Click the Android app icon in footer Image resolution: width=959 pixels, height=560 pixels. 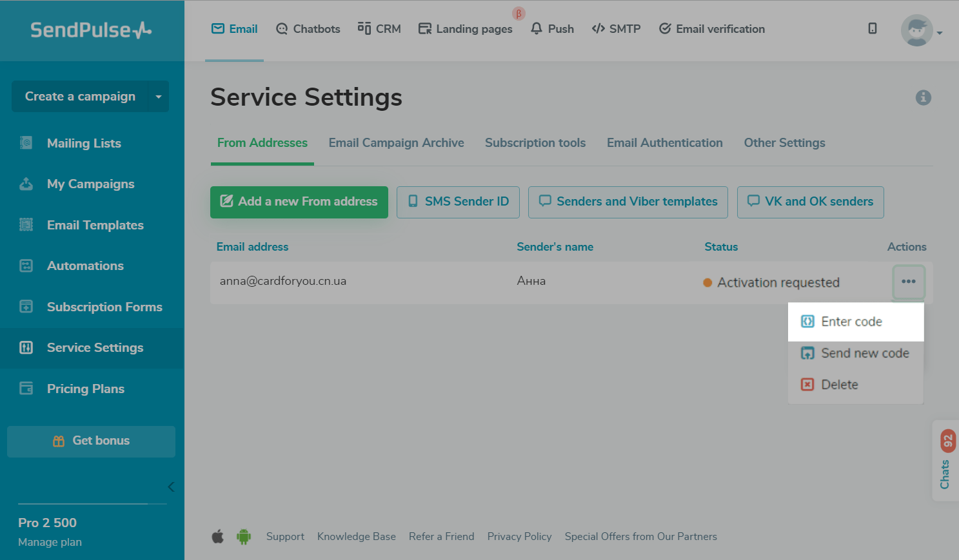pos(244,536)
